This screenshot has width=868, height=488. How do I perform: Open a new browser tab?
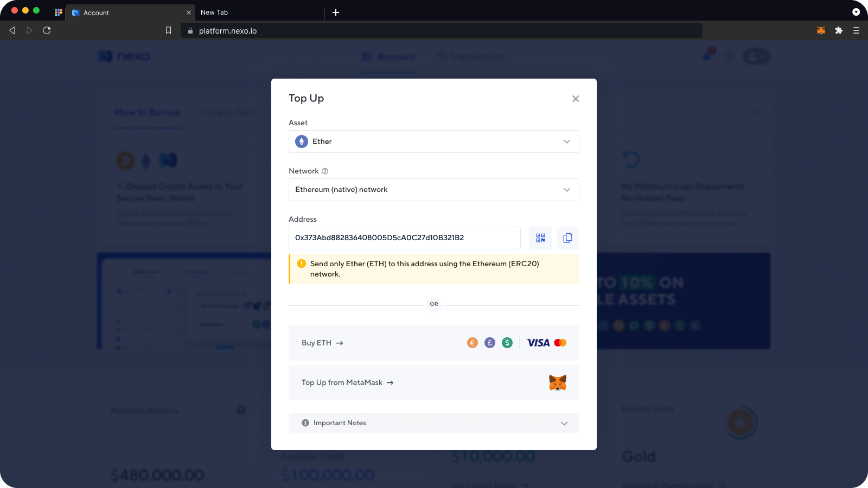click(336, 12)
